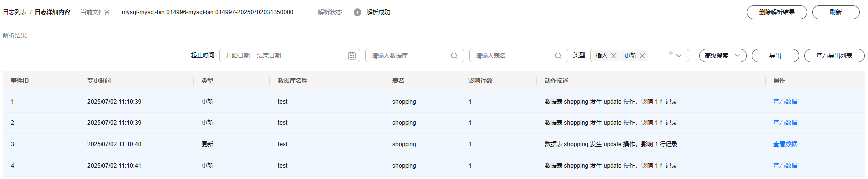This screenshot has width=868, height=179.
Task: Click the database name search magnifier icon
Action: coord(454,56)
